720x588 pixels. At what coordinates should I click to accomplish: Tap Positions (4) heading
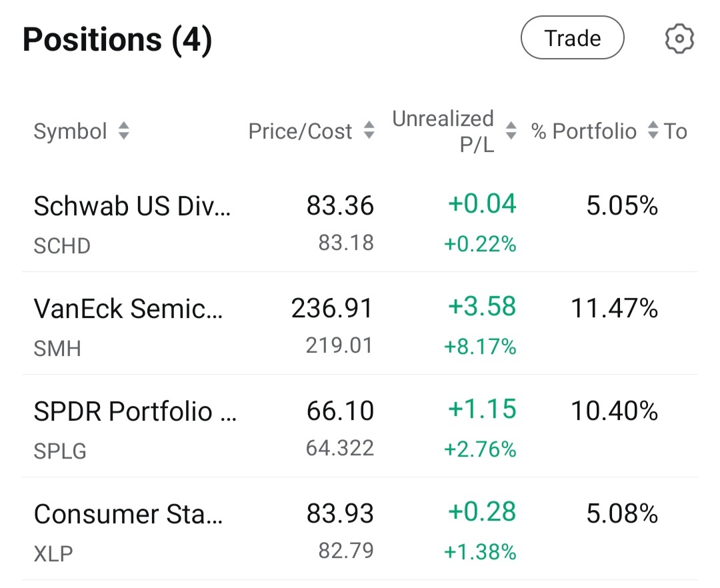pyautogui.click(x=117, y=39)
